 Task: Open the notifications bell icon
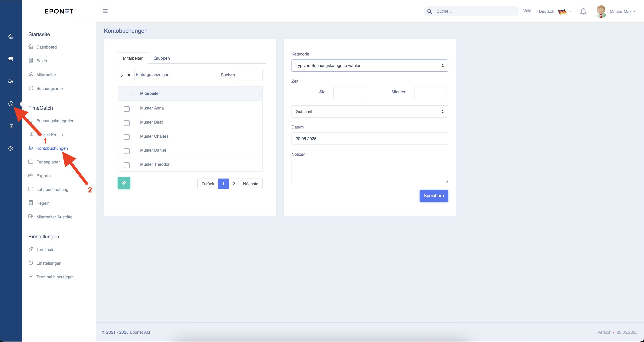pyautogui.click(x=583, y=11)
